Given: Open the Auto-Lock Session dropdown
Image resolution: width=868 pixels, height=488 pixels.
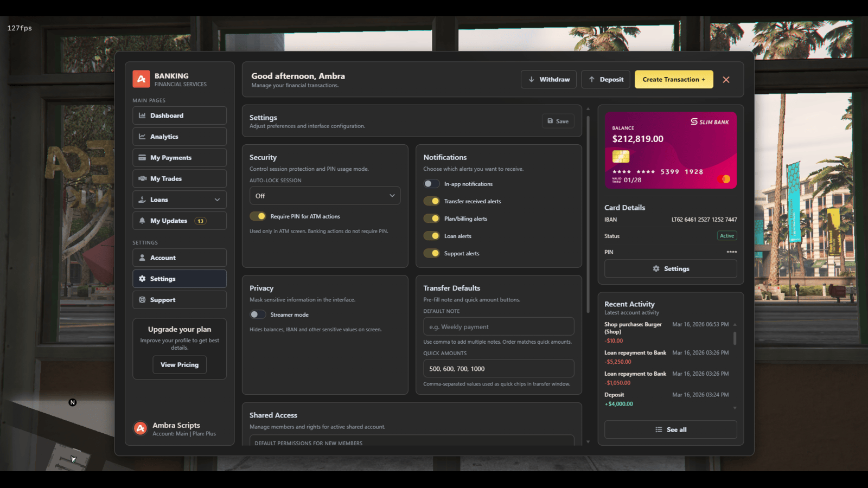Looking at the screenshot, I should tap(324, 196).
